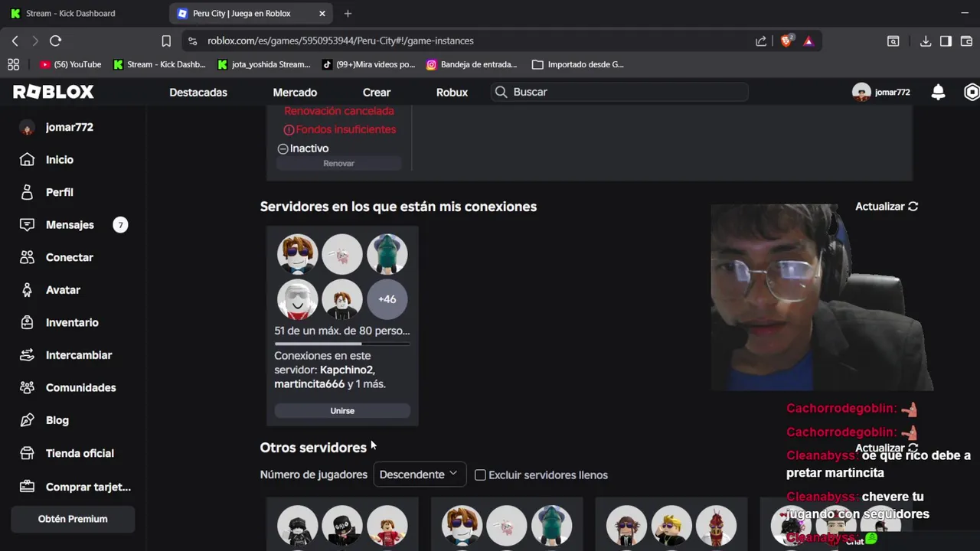The image size is (980, 551).
Task: Click the server player count progress bar
Action: 342,344
